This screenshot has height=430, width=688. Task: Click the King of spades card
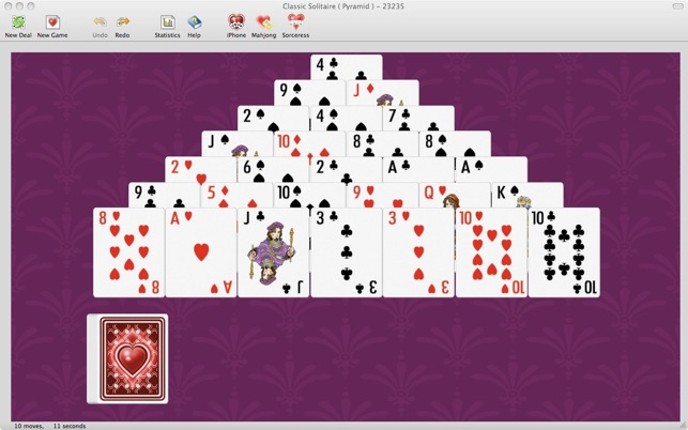click(527, 195)
